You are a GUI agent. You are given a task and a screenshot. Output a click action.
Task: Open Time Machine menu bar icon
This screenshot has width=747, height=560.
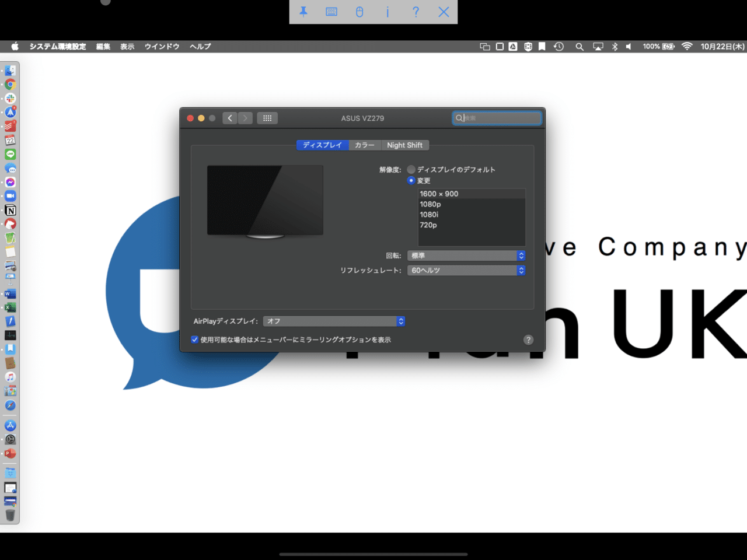click(x=558, y=47)
